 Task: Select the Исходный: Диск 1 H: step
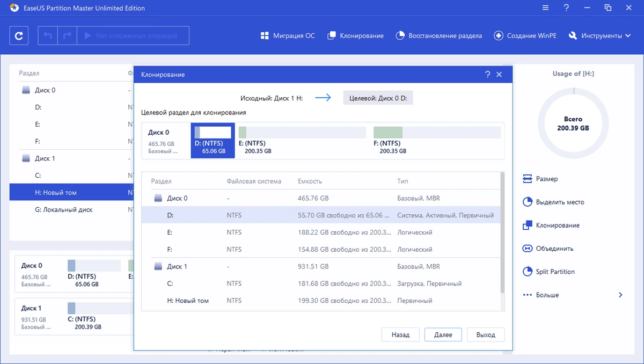[x=271, y=98]
